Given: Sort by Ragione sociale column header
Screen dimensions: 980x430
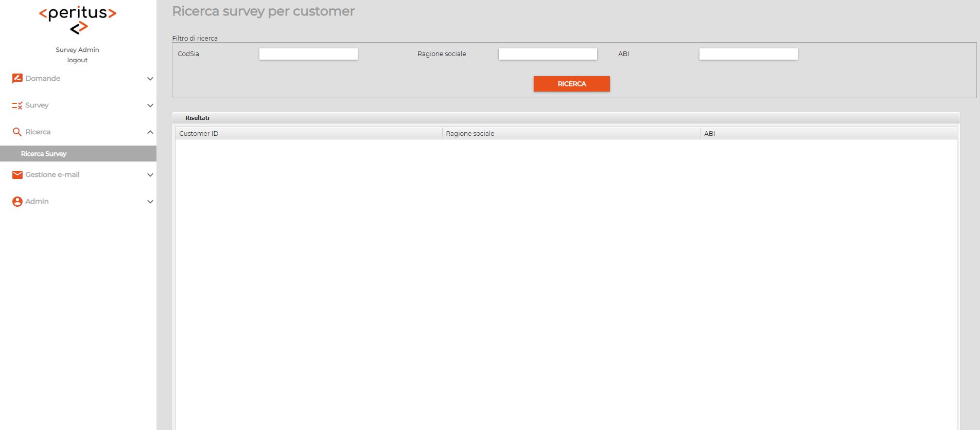Looking at the screenshot, I should tap(571, 133).
